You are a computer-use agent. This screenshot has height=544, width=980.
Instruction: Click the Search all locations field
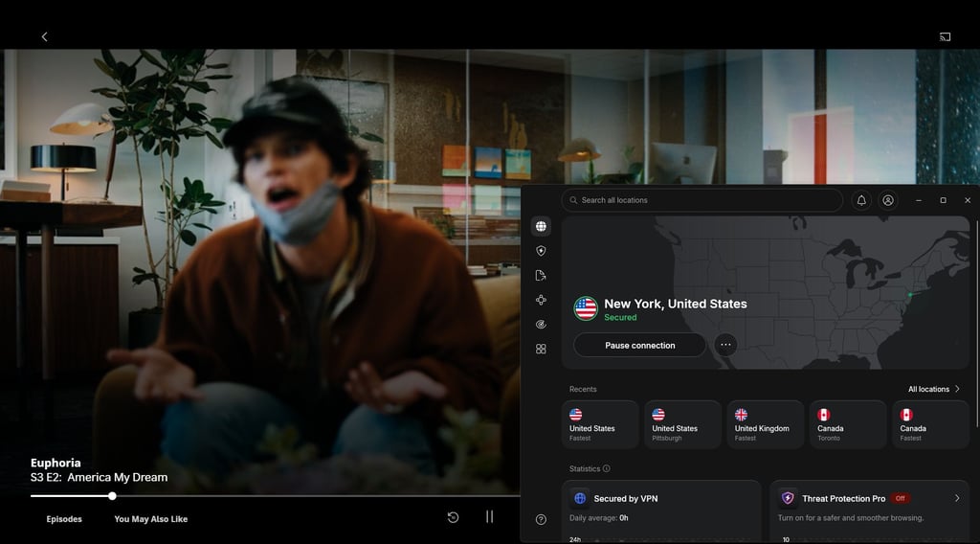[x=702, y=200]
